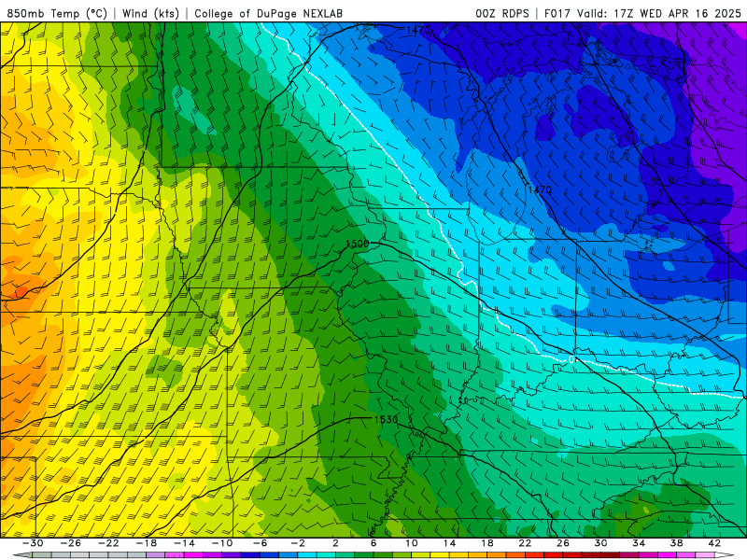Click the 1530 height contour label
The width and height of the screenshot is (747, 560).
(x=386, y=419)
